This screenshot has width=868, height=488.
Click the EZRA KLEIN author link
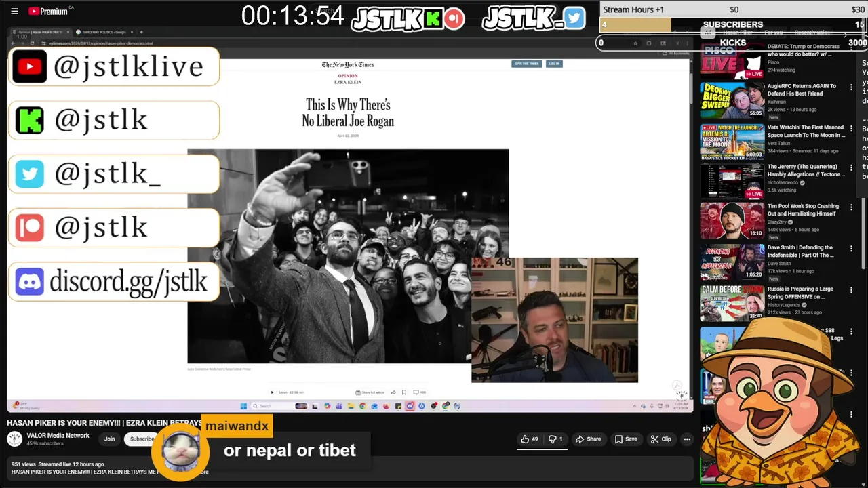(x=348, y=82)
